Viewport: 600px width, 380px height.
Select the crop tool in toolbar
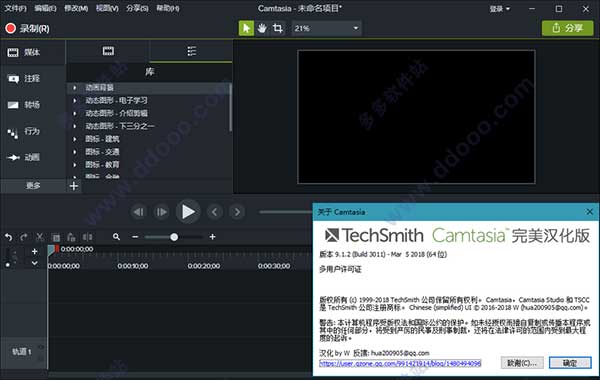(278, 28)
